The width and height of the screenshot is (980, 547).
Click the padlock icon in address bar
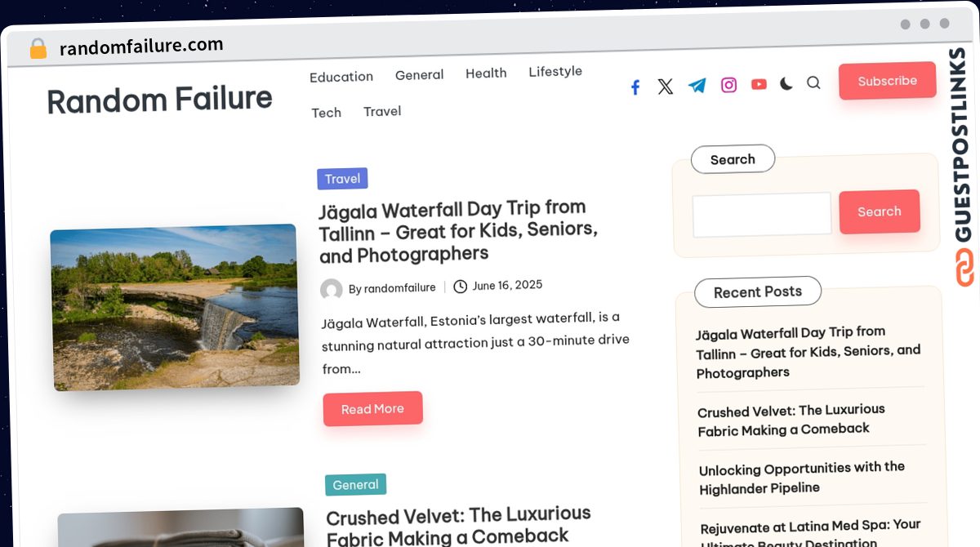pyautogui.click(x=38, y=49)
